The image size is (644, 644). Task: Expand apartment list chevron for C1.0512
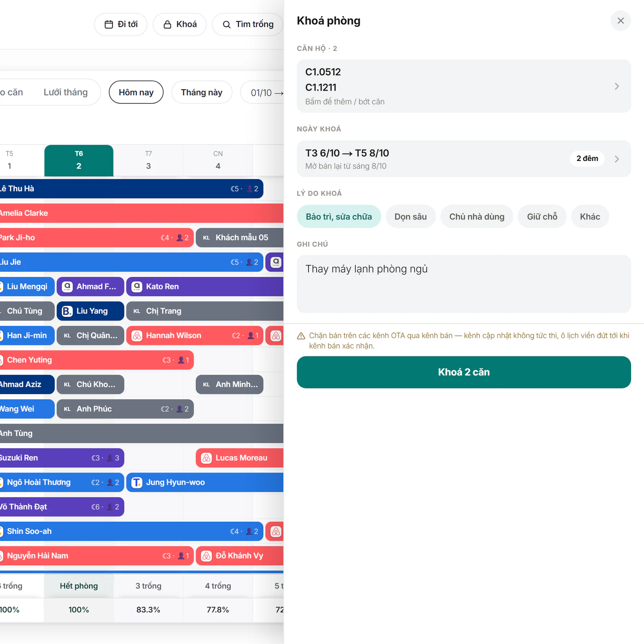click(x=617, y=87)
